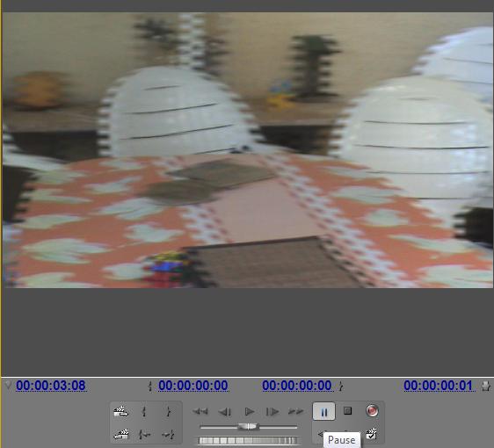
Task: Click the duration timecode 00:00:00:01
Action: click(439, 386)
